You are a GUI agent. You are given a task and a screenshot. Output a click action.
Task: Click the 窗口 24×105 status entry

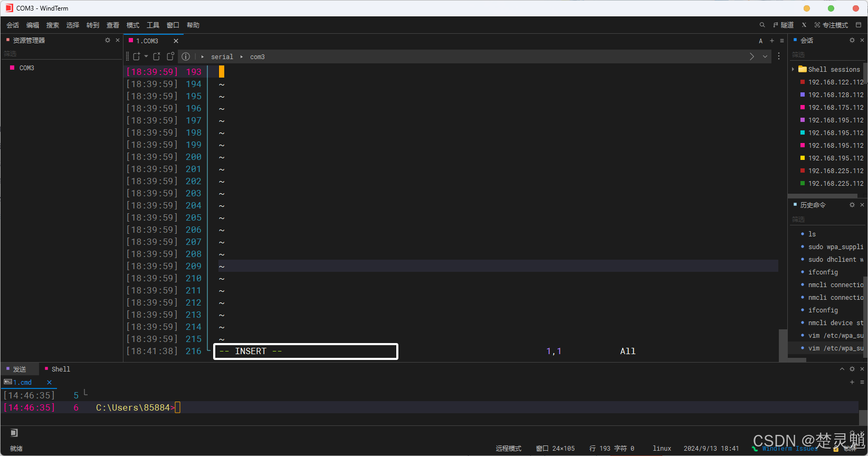555,448
